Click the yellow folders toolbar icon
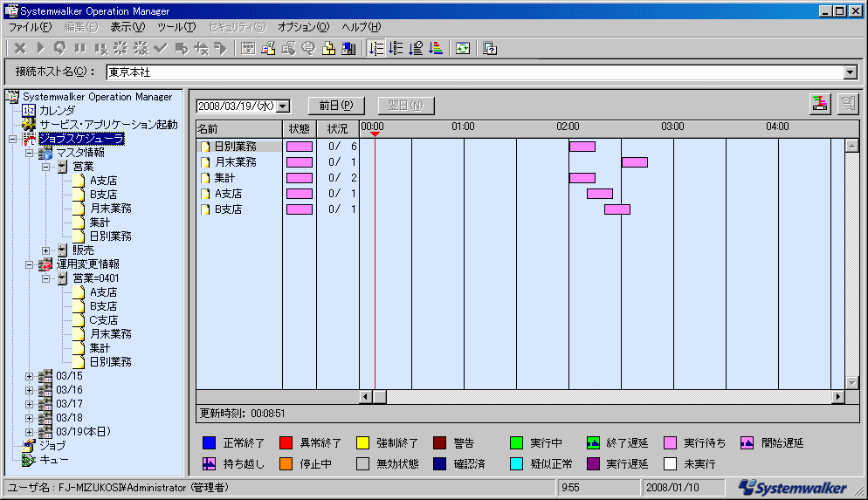This screenshot has width=868, height=500. pyautogui.click(x=329, y=49)
